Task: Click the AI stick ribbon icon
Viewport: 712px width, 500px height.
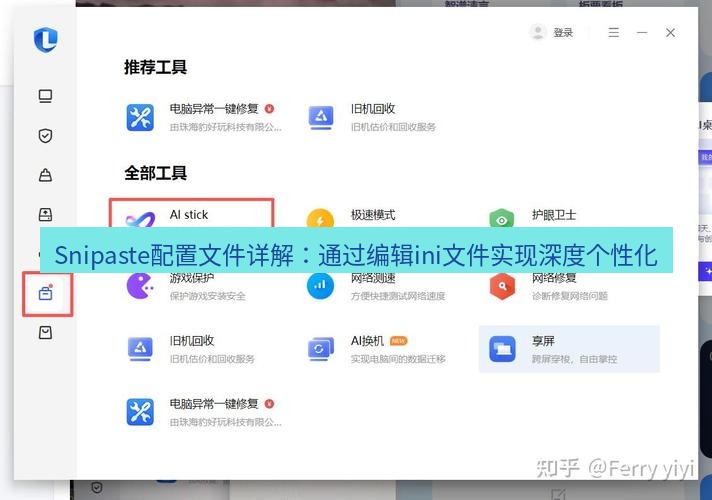Action: click(140, 220)
